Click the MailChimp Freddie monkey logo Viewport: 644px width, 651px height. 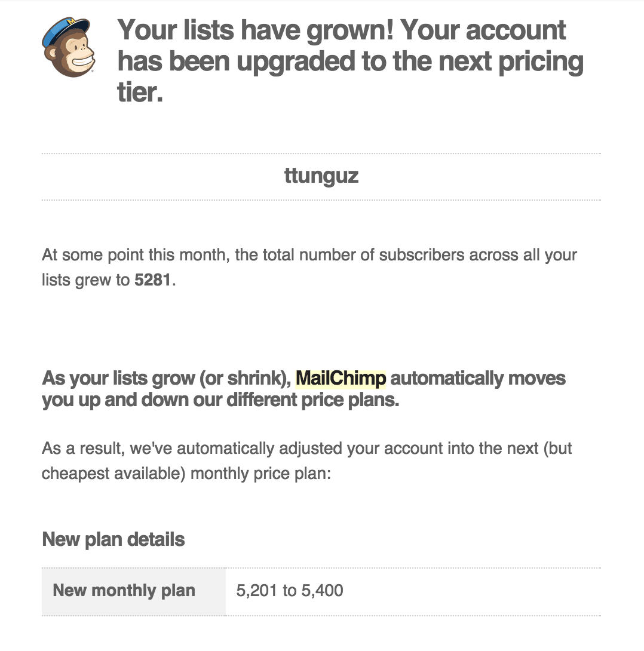click(x=69, y=47)
